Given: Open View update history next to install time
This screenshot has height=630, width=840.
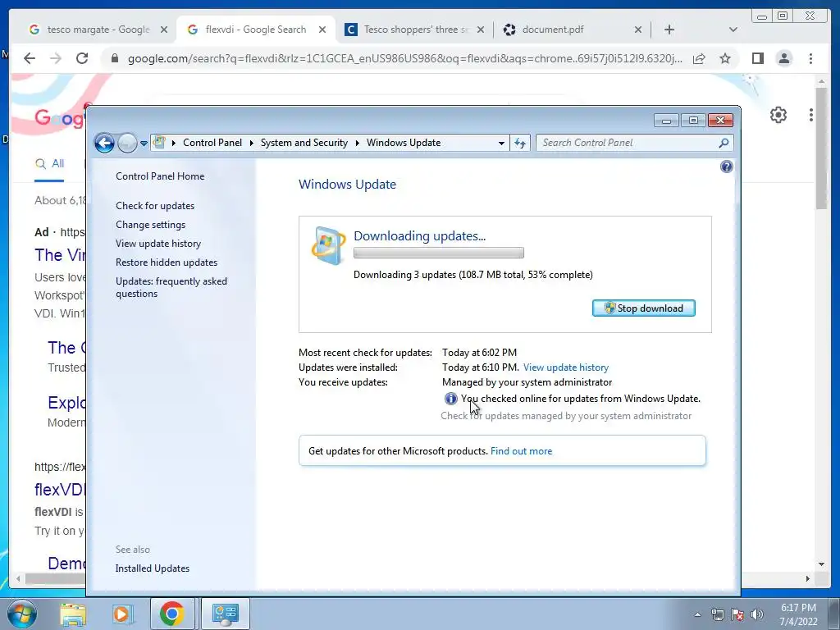Looking at the screenshot, I should click(566, 367).
